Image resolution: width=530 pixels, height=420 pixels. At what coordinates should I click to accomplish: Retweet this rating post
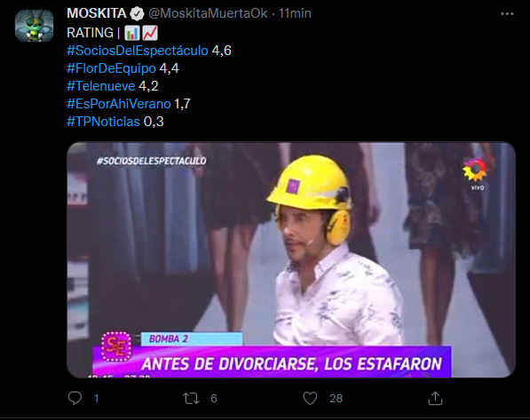coord(191,399)
